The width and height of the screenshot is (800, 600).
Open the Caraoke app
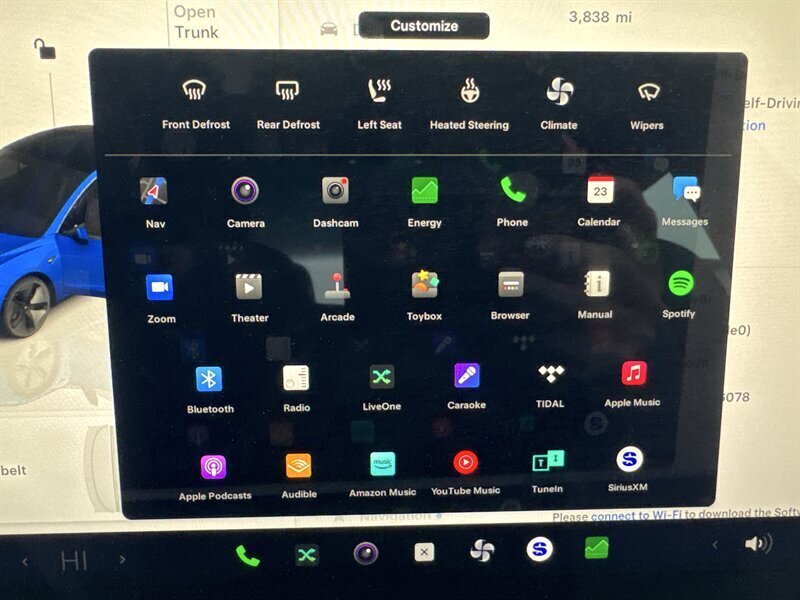[x=466, y=377]
